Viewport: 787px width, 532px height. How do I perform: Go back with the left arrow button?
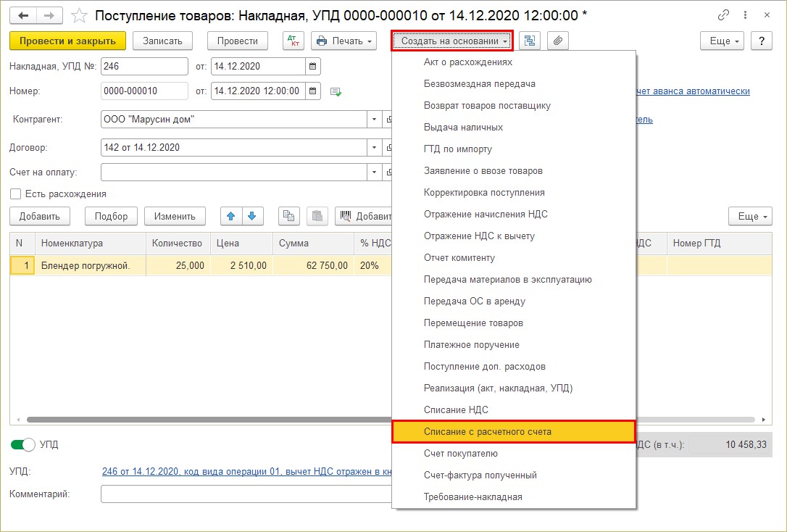pos(23,15)
